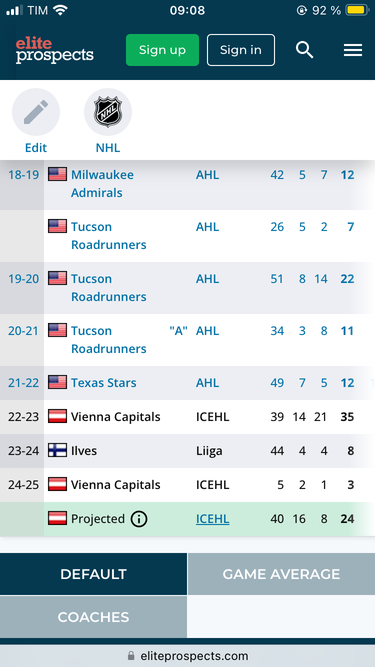Viewport: 375px width, 667px height.
Task: Open the underlined ICEHL projected league link
Action: [x=213, y=519]
